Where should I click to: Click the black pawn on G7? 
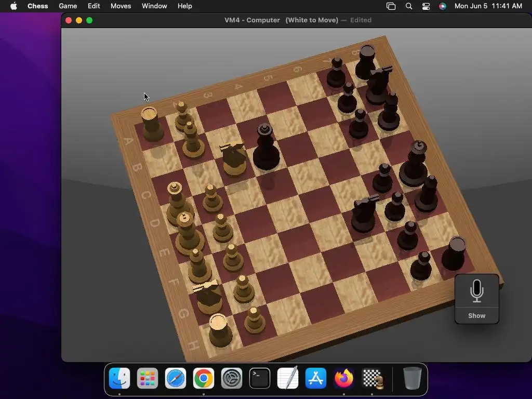(x=407, y=237)
